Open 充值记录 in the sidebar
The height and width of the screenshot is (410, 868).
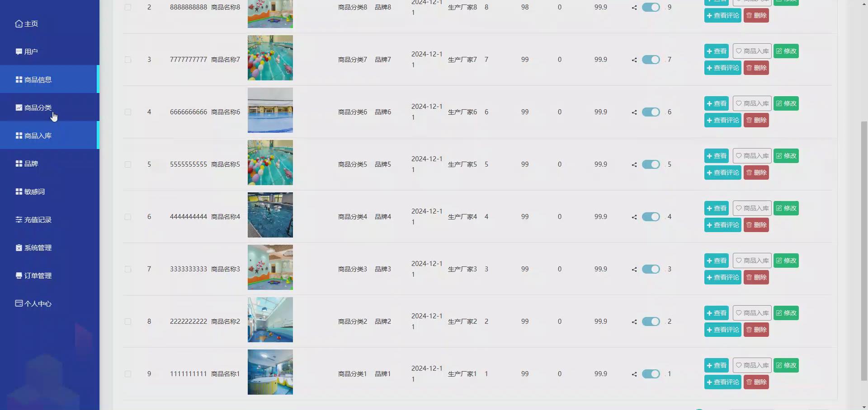click(x=50, y=219)
